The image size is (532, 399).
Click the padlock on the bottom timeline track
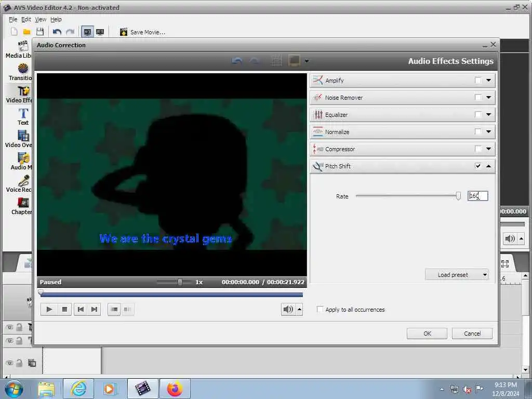19,363
